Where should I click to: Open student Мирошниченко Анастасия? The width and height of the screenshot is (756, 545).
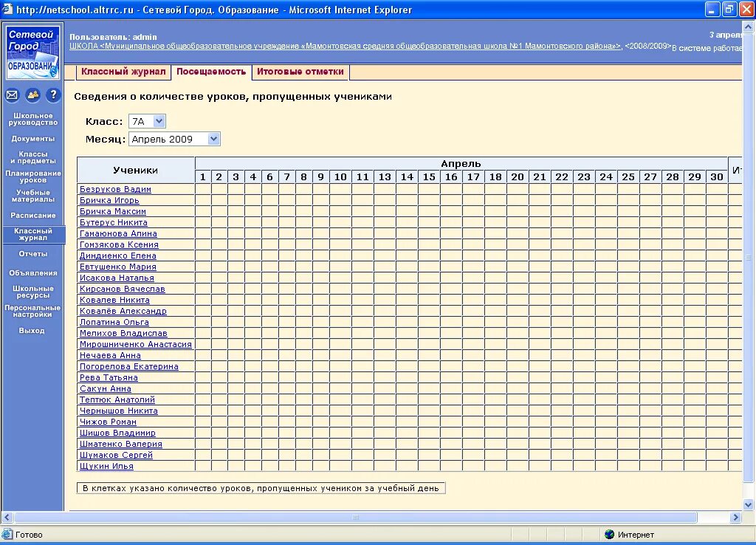(136, 344)
